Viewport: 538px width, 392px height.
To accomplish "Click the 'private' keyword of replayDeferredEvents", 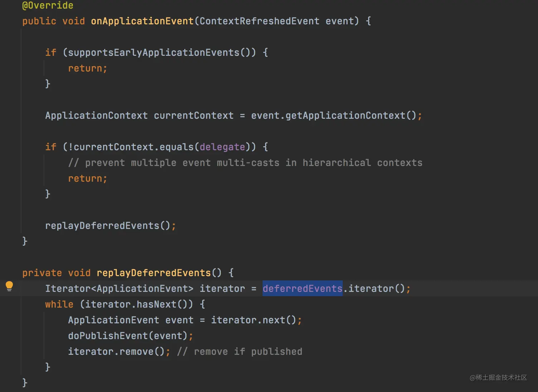I will pos(42,273).
